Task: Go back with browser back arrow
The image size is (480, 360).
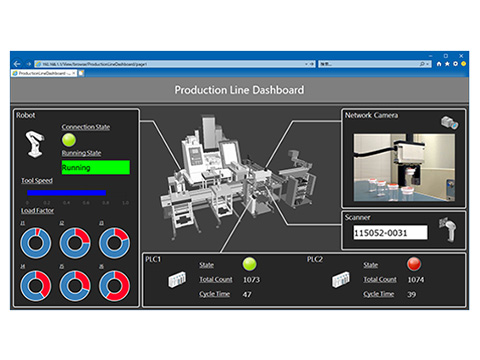Action: pos(17,64)
